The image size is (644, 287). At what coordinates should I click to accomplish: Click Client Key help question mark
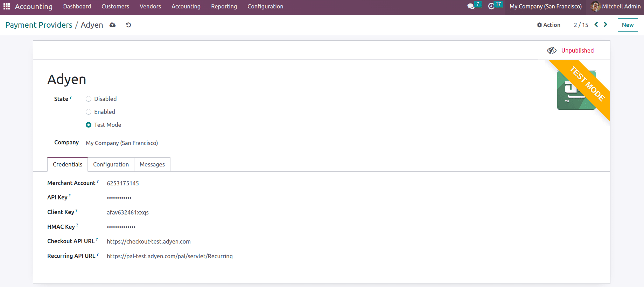pos(76,210)
